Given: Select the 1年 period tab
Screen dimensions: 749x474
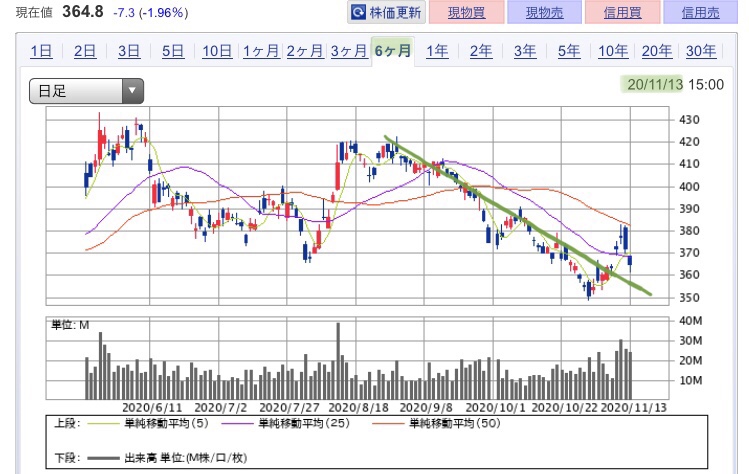Looking at the screenshot, I should click(437, 51).
